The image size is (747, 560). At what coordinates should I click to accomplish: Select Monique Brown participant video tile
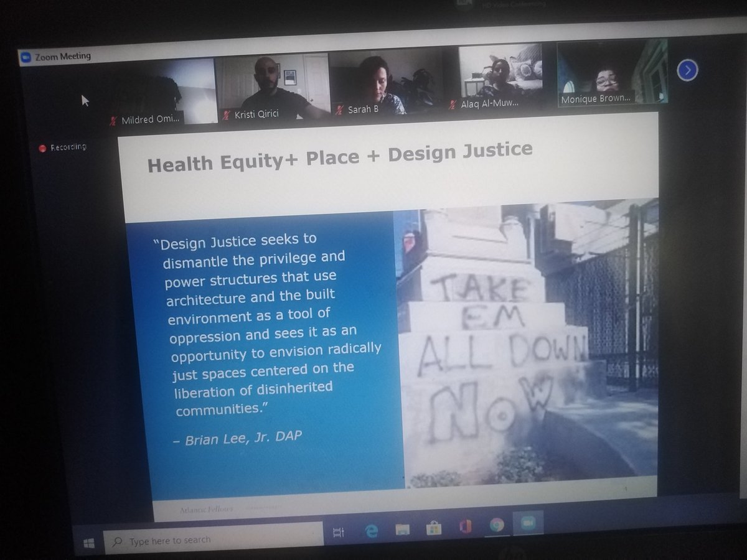coord(612,73)
